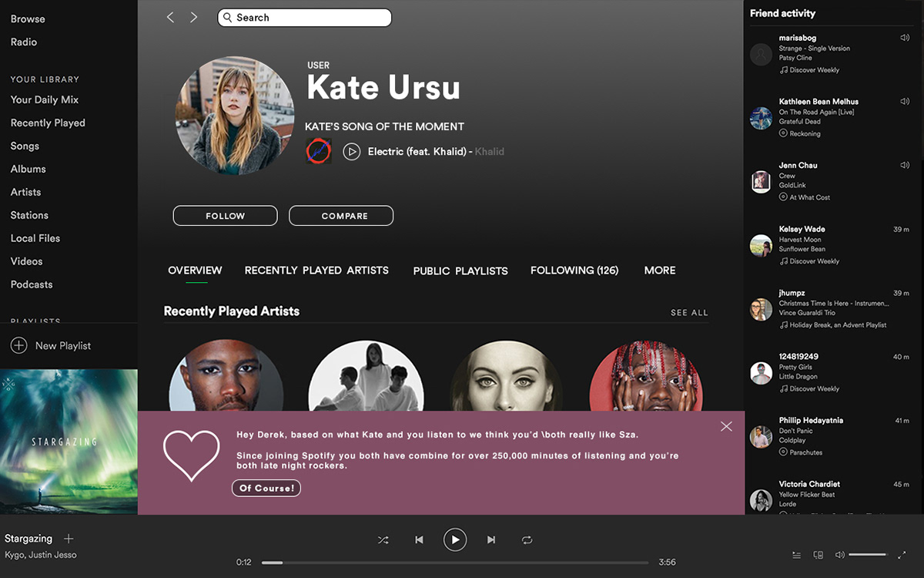Screen dimensions: 924x578
Task: Open Browse in sidebar
Action: [x=28, y=18]
